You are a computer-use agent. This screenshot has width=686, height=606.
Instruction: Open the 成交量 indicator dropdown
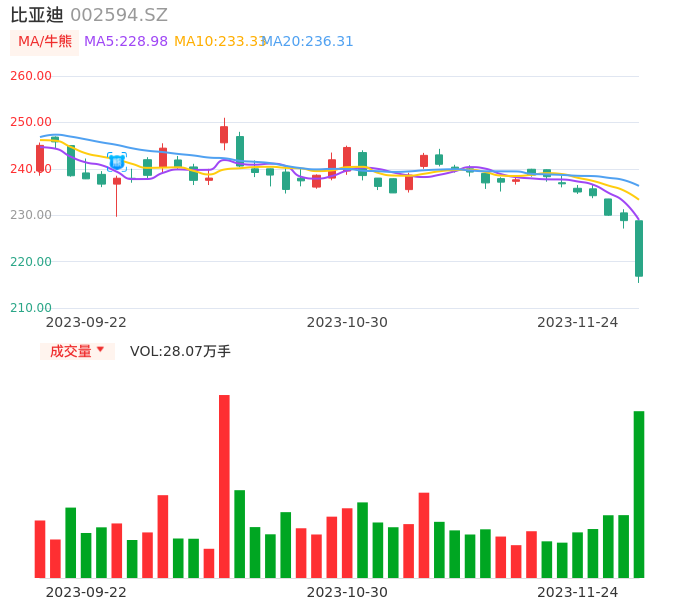[x=77, y=351]
